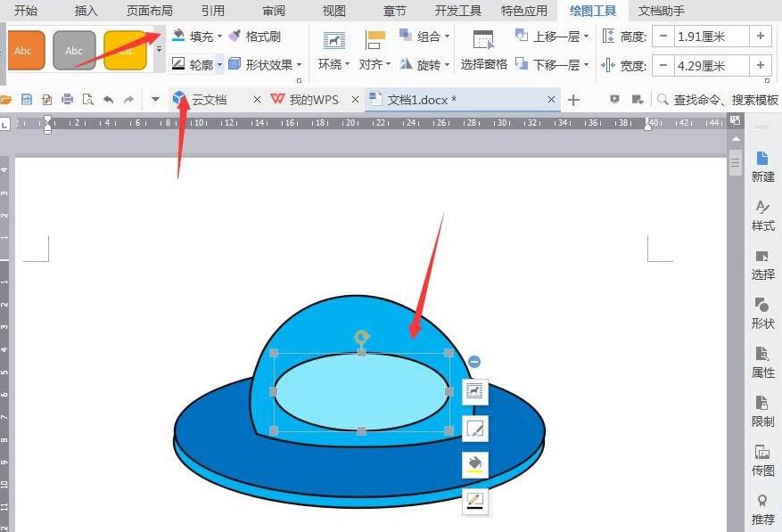Open the 组合 group dropdown
Screen dimensions: 782x532
pos(424,36)
